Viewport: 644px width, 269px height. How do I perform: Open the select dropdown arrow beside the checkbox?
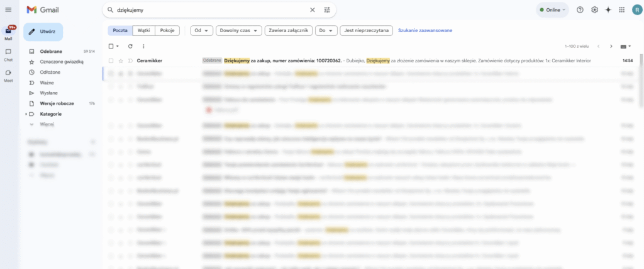click(x=118, y=47)
